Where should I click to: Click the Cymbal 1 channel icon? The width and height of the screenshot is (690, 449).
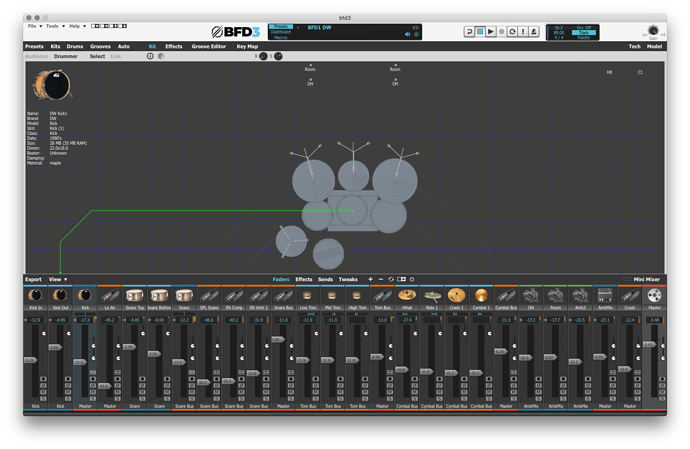tap(481, 295)
